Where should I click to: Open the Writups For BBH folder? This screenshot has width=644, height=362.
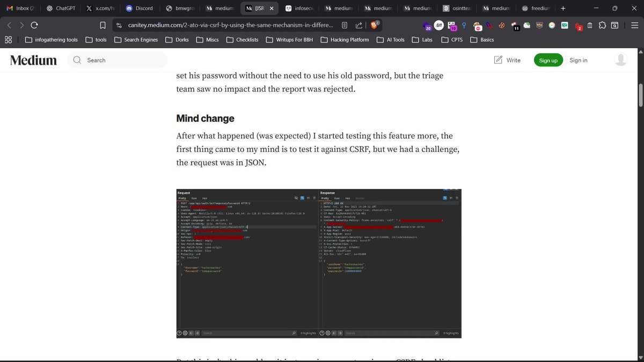(290, 40)
